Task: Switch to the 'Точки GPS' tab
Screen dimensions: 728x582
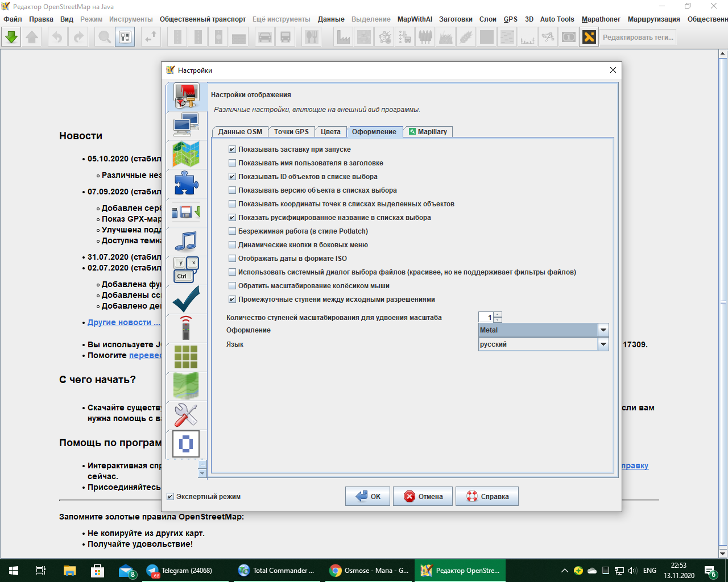Action: (291, 132)
